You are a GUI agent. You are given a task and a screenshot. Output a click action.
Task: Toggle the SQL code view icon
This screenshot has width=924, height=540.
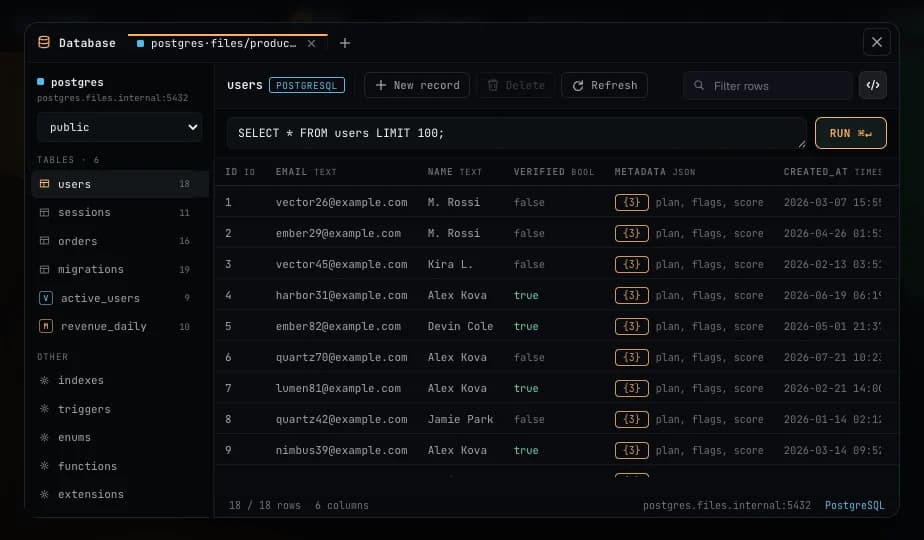click(873, 85)
